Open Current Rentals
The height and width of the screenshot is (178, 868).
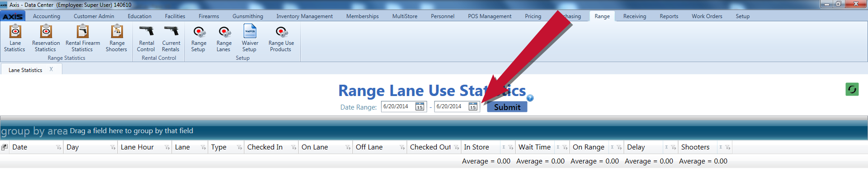click(171, 38)
